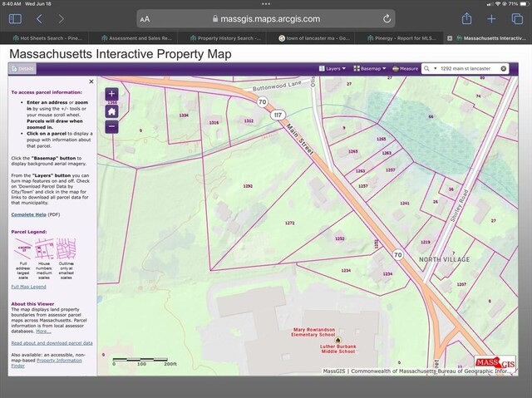Show the Safari tab overview

click(517, 18)
